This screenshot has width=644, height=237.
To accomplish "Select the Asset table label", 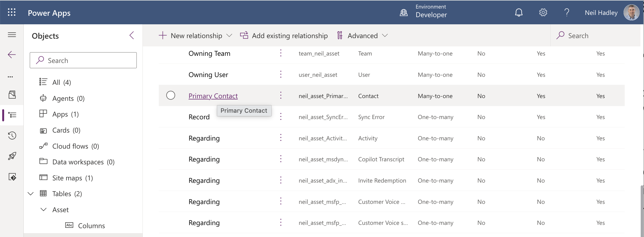I will (61, 210).
